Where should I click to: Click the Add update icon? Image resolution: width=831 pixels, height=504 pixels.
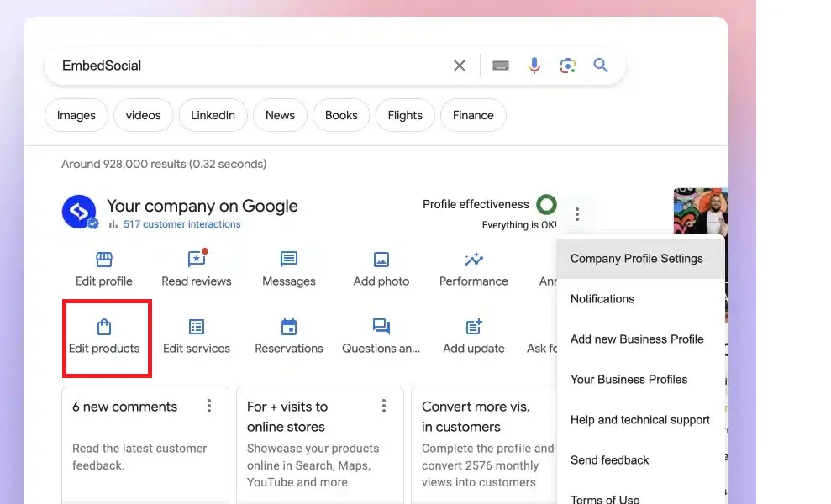point(474,327)
